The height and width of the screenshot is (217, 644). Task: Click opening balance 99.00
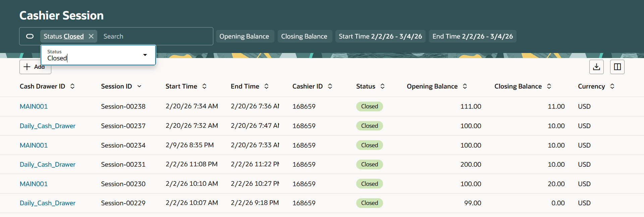[473, 203]
